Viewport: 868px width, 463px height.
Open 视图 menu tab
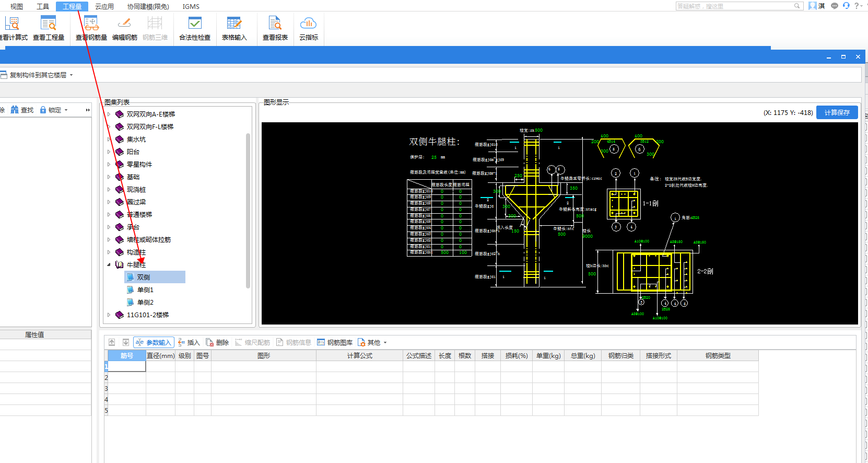(17, 6)
